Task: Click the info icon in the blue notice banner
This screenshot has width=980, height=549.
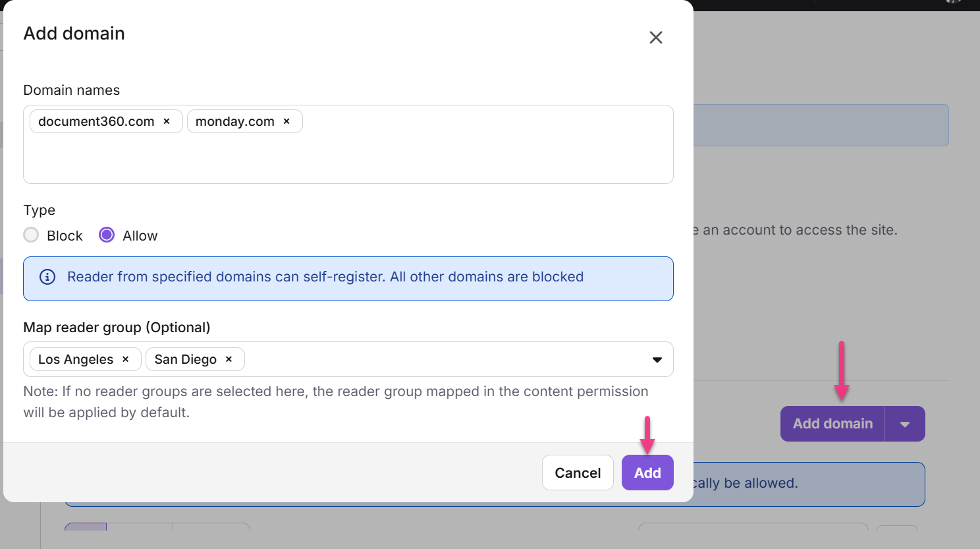Action: click(47, 277)
